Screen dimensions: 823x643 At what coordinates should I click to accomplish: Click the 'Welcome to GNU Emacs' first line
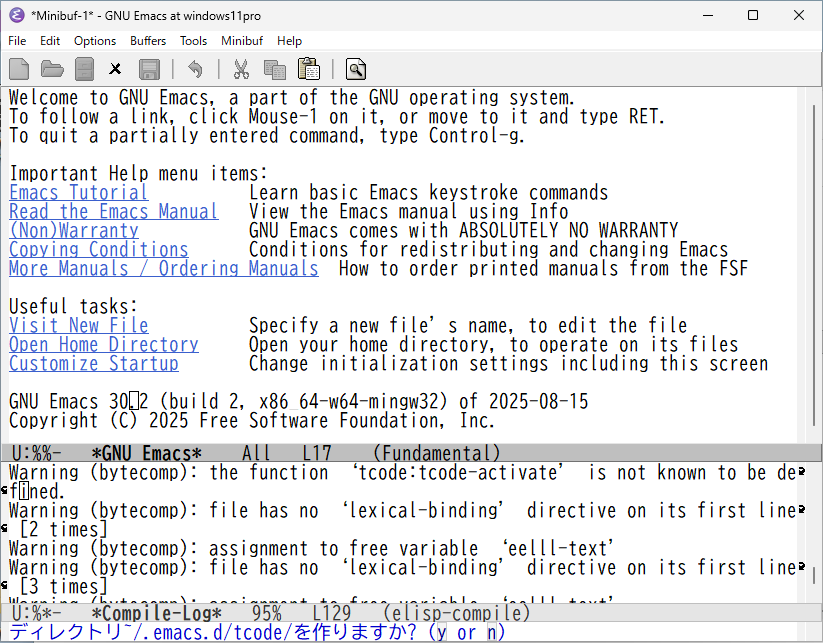[x=292, y=98]
